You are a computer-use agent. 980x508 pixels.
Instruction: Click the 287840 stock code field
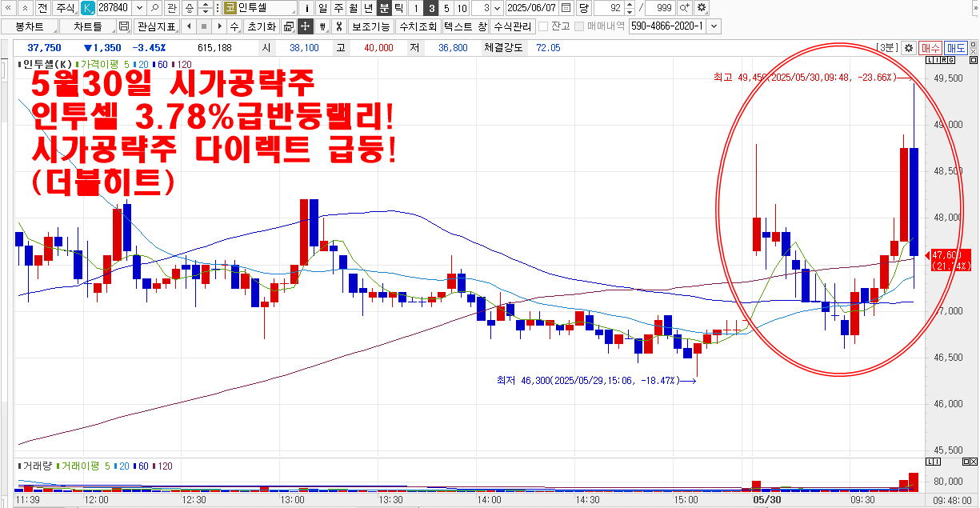coord(113,8)
